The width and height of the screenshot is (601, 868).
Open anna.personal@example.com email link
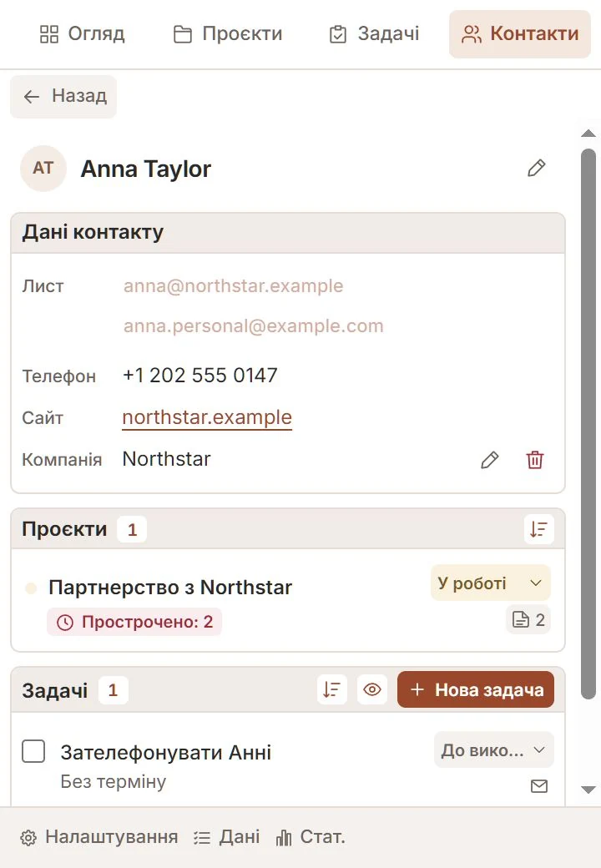coord(254,325)
